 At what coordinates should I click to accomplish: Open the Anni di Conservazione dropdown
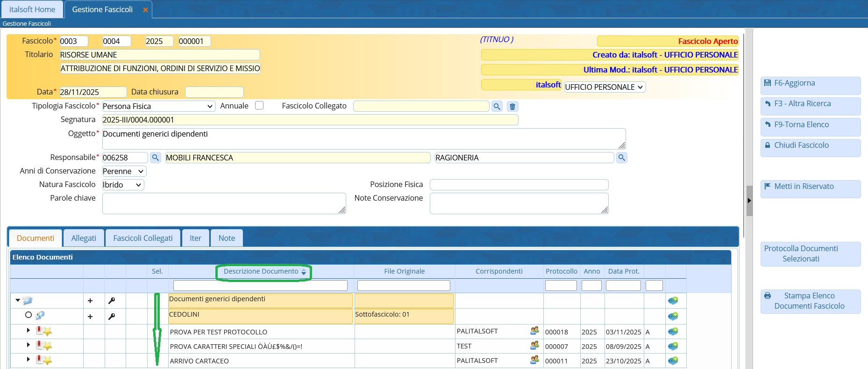124,171
